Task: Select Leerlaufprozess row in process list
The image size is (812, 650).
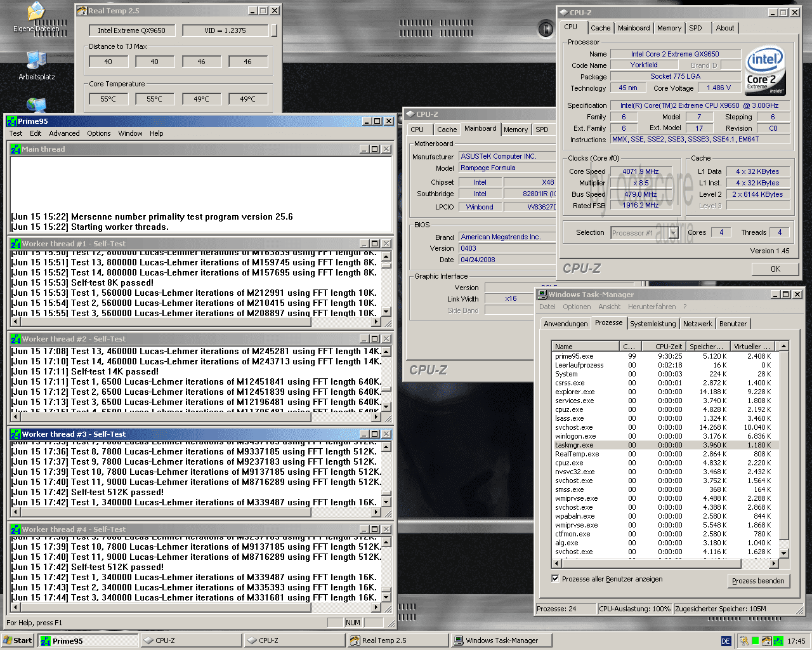Action: pyautogui.click(x=665, y=365)
